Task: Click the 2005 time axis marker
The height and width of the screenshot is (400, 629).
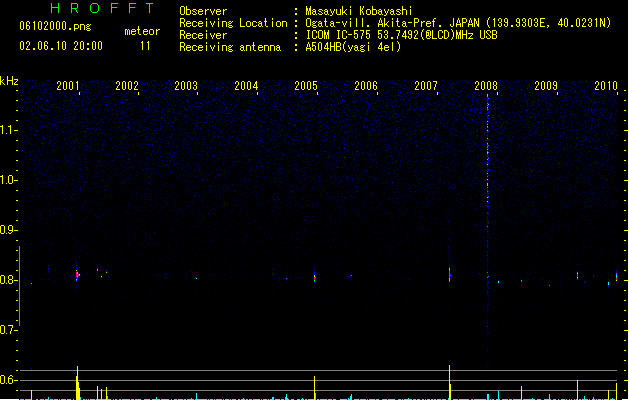Action: pyautogui.click(x=306, y=85)
